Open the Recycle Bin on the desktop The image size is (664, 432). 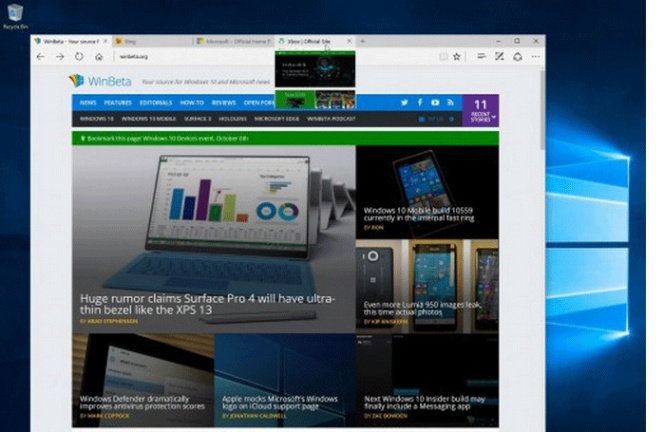[15, 16]
